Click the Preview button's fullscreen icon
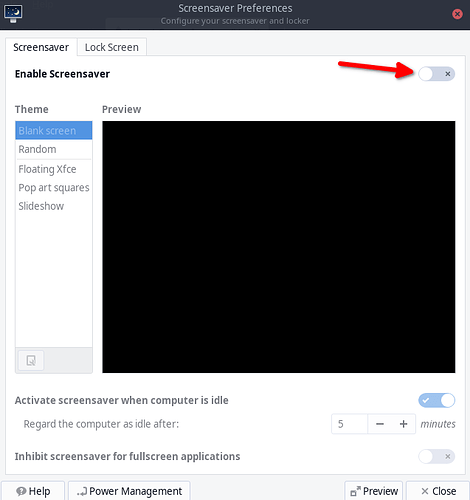Viewport: 470px width, 500px height. [355, 491]
